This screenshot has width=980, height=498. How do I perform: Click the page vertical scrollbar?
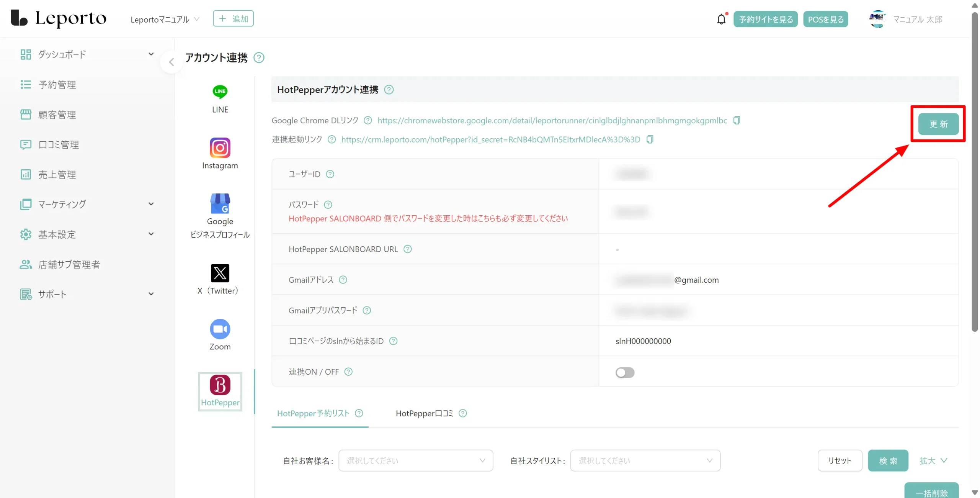975,172
